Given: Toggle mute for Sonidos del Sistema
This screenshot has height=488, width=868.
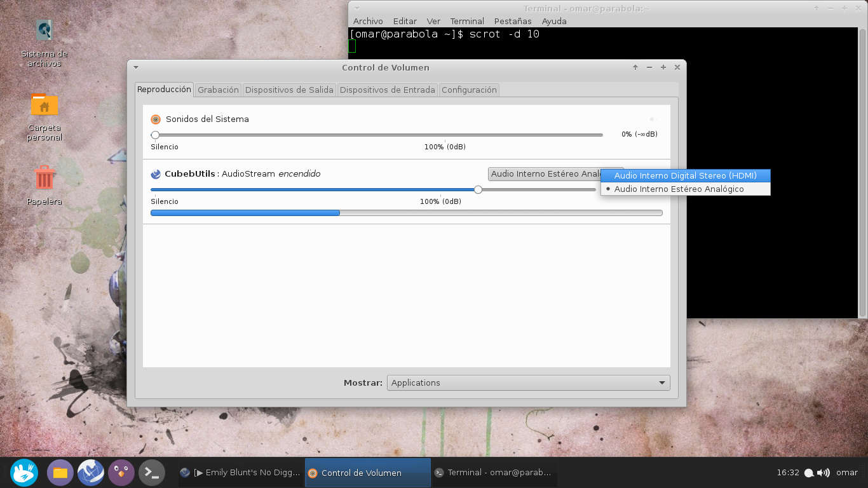Looking at the screenshot, I should tap(653, 119).
